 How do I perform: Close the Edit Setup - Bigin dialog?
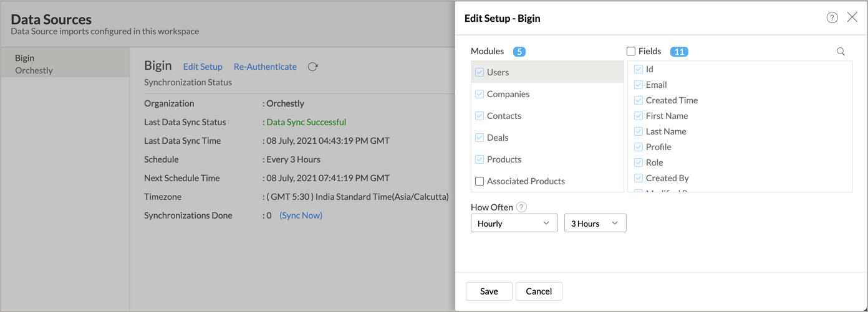(x=852, y=17)
